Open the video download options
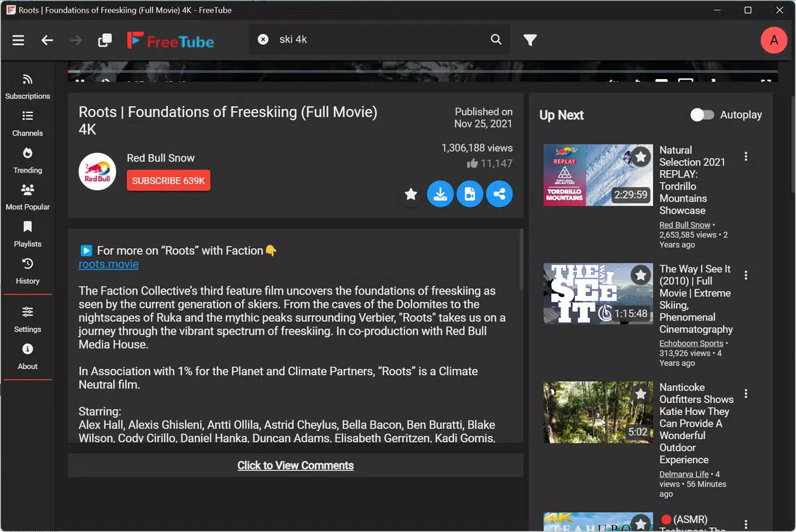Image resolution: width=796 pixels, height=532 pixels. click(440, 194)
